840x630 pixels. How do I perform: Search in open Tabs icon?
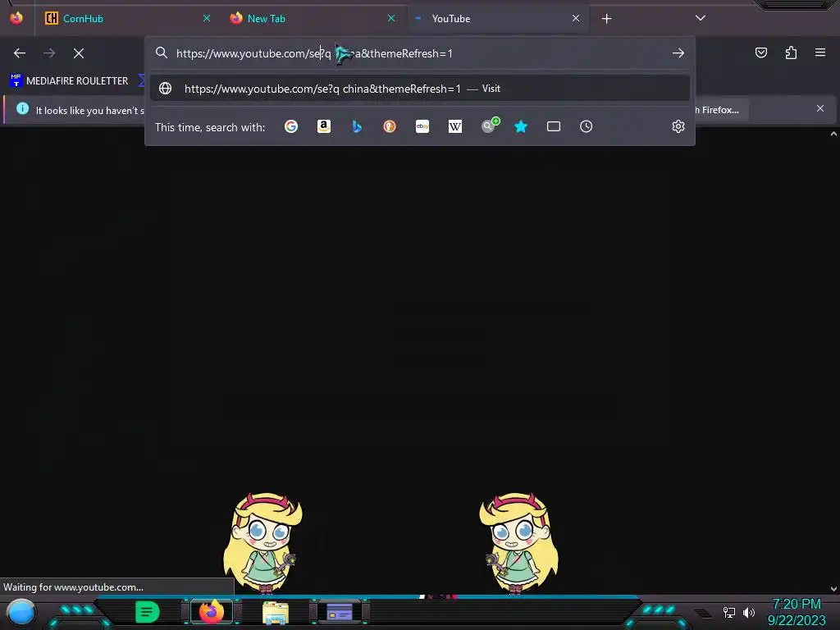point(554,126)
